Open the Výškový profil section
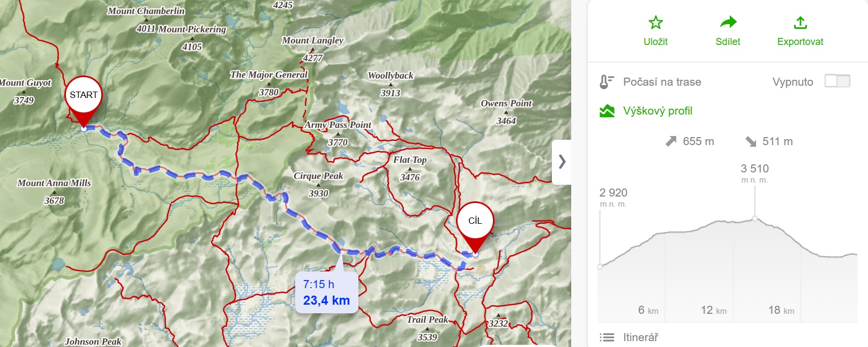Screen dimensions: 868x347 point(657,111)
